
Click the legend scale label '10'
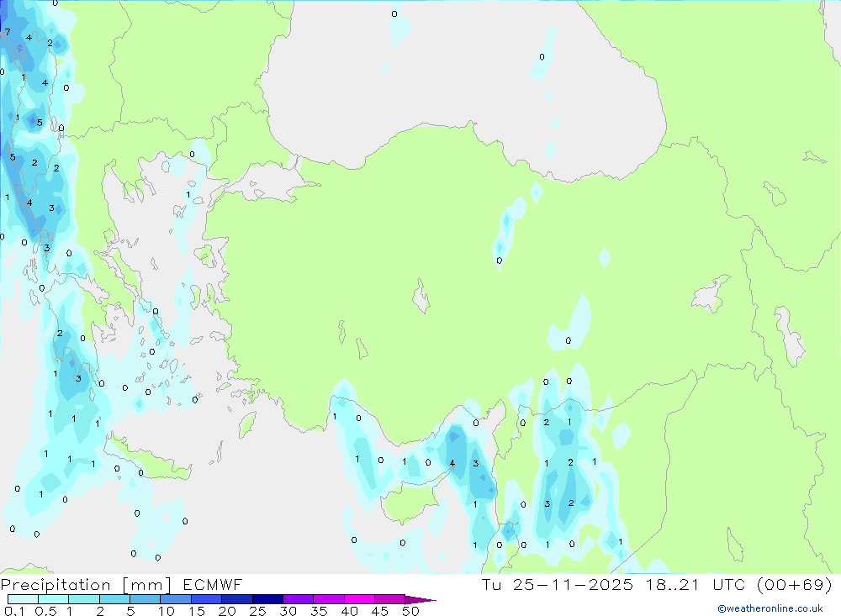point(167,611)
